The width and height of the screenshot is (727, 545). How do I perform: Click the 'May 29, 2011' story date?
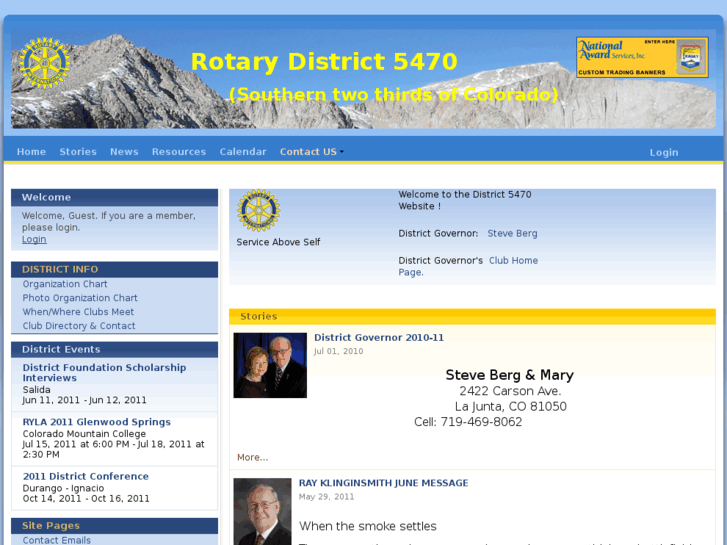(x=326, y=497)
